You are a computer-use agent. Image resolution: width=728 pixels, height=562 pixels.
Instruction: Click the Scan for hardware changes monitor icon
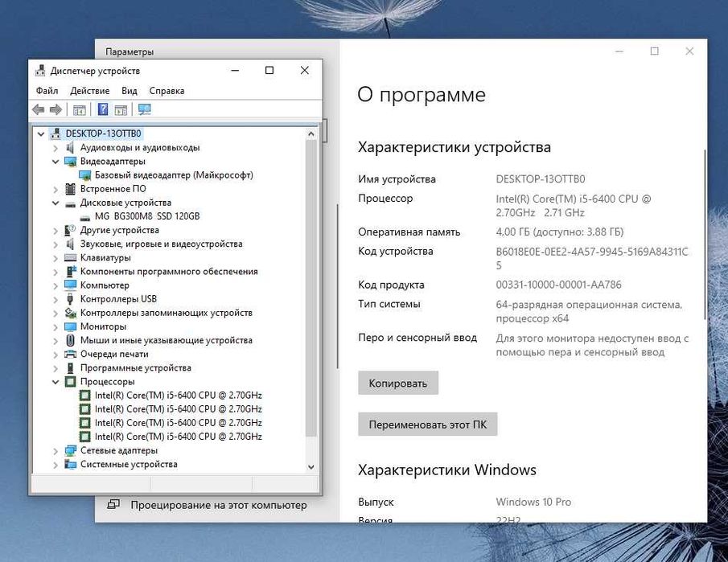pyautogui.click(x=144, y=109)
